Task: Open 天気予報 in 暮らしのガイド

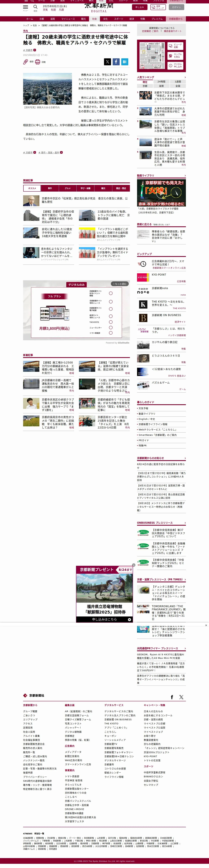Action: [x=143, y=408]
